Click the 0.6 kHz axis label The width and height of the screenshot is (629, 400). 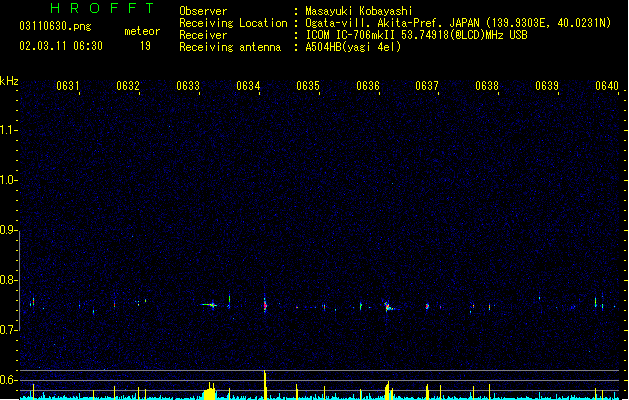coord(8,380)
